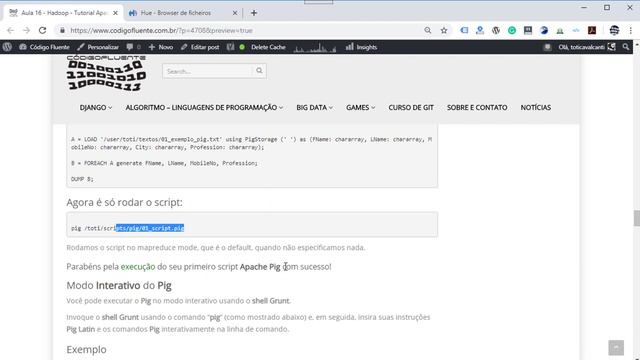
Task: Click the address bar URL
Action: tap(161, 30)
